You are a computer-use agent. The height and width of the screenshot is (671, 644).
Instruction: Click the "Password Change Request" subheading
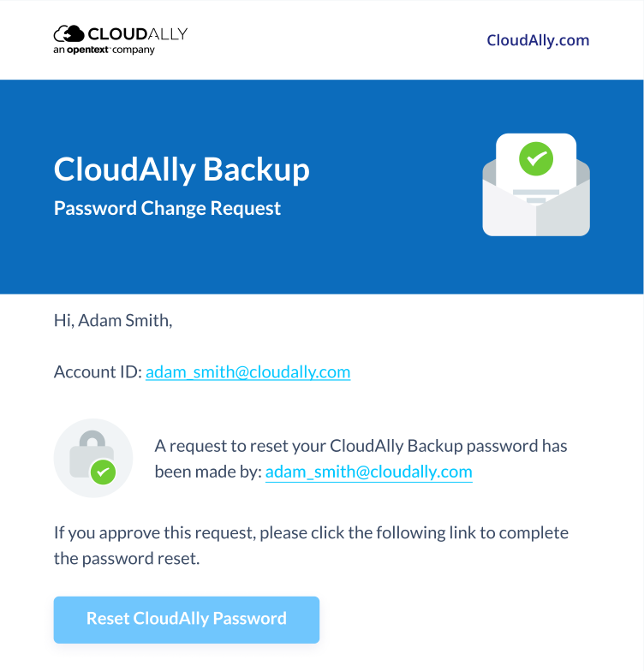(167, 208)
